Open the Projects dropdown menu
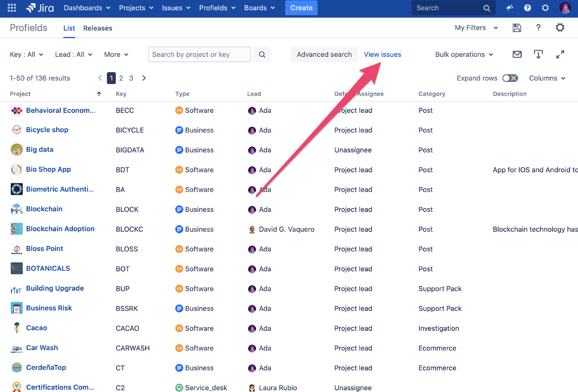Image resolution: width=578 pixels, height=392 pixels. pos(136,8)
